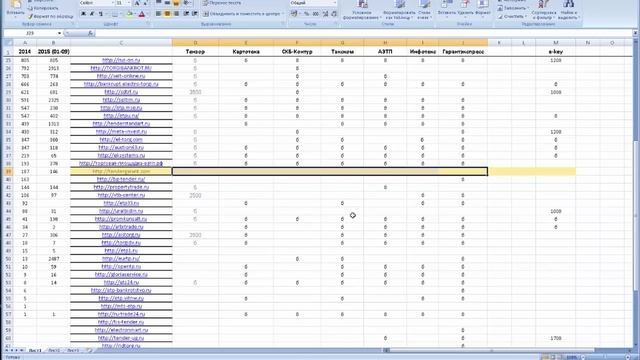Viewport: 640px width, 360px height.
Task: Open Sort & Filter (Сортировка и фильтр)
Action: 544,10
